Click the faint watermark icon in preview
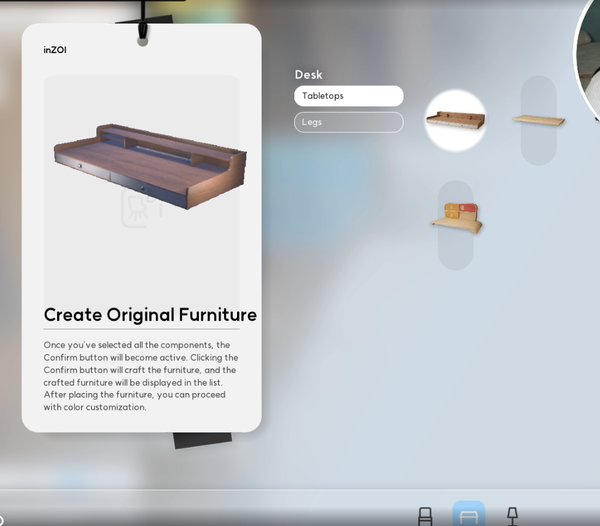600x526 pixels. click(x=141, y=206)
